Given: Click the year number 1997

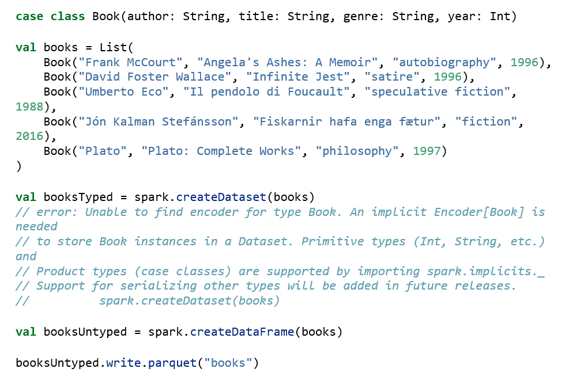Looking at the screenshot, I should 427,151.
